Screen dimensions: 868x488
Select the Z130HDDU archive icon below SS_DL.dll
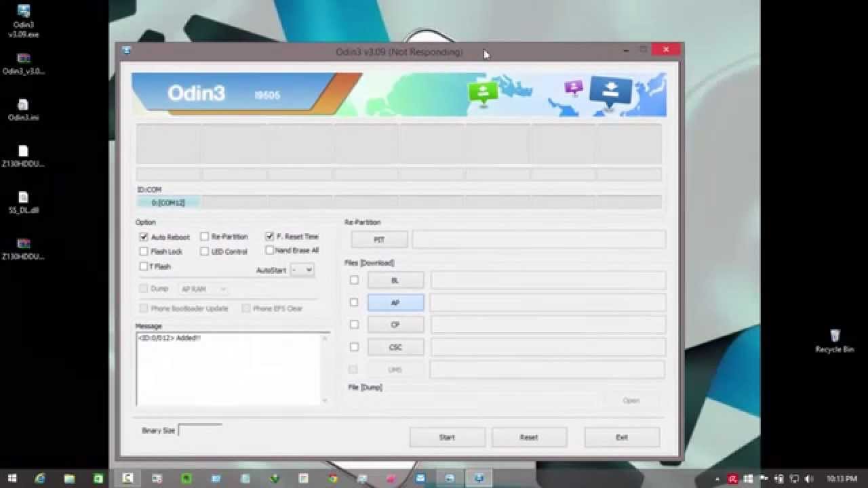[x=23, y=249]
